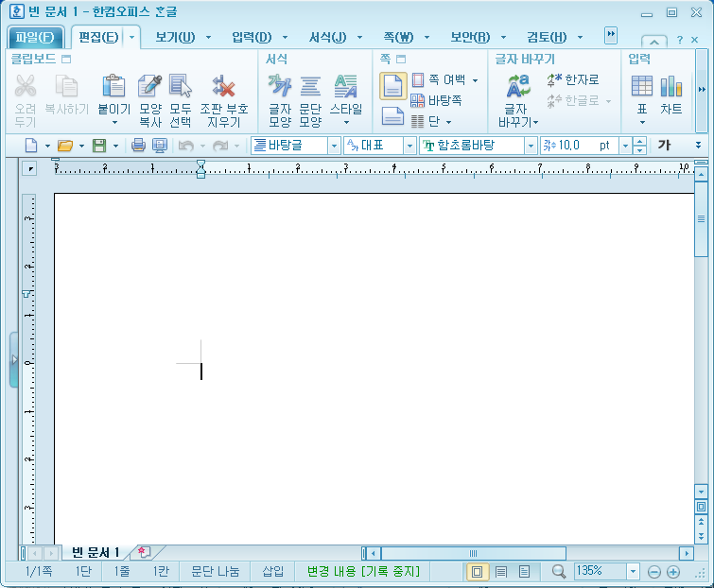This screenshot has height=588, width=714.
Task: Select portrait page orientation icon
Action: (393, 86)
